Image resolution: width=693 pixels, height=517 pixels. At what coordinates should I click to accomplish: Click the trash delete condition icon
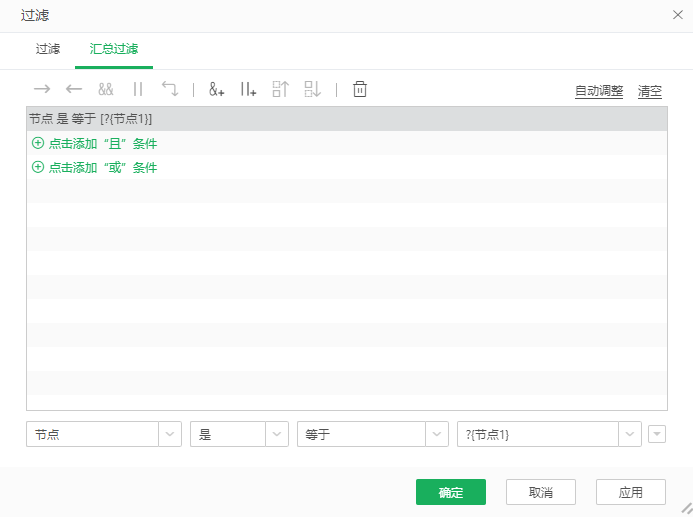[x=360, y=89]
